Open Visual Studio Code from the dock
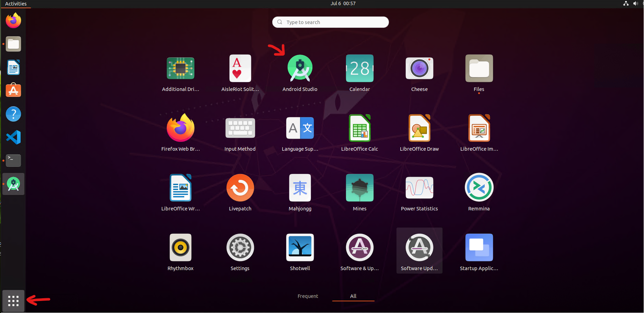This screenshot has height=313, width=644. pos(13,137)
